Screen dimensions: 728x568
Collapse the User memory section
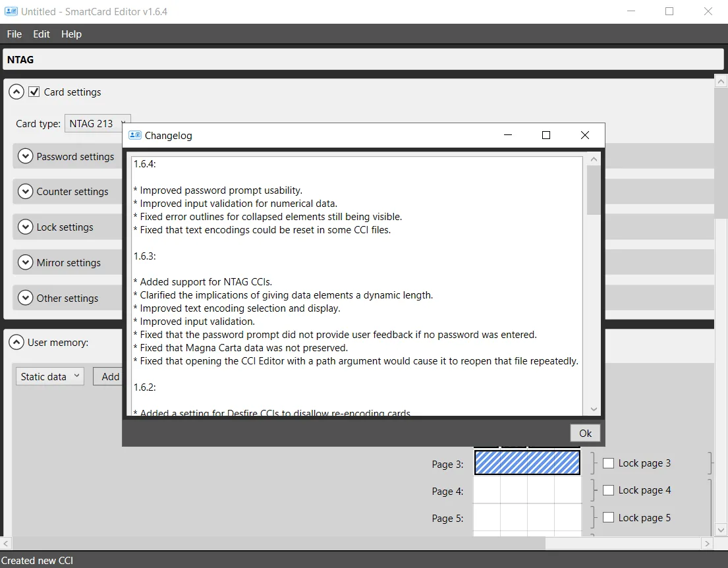point(16,342)
